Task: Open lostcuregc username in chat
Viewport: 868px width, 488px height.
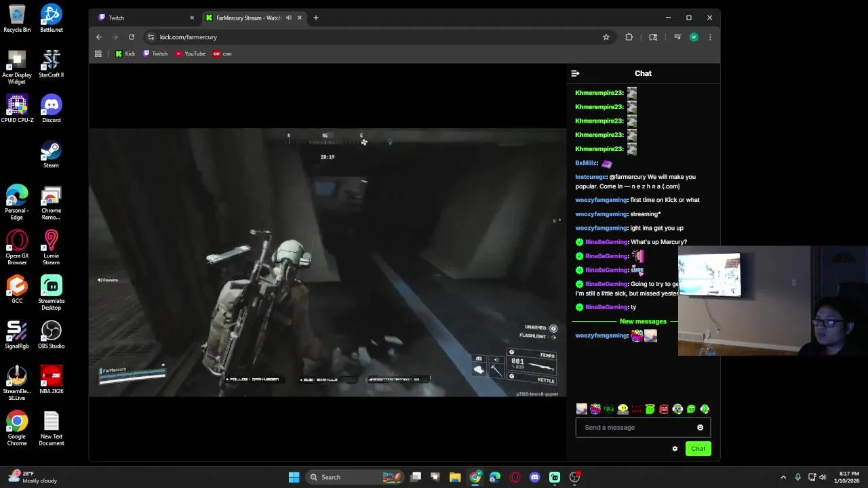Action: 591,177
